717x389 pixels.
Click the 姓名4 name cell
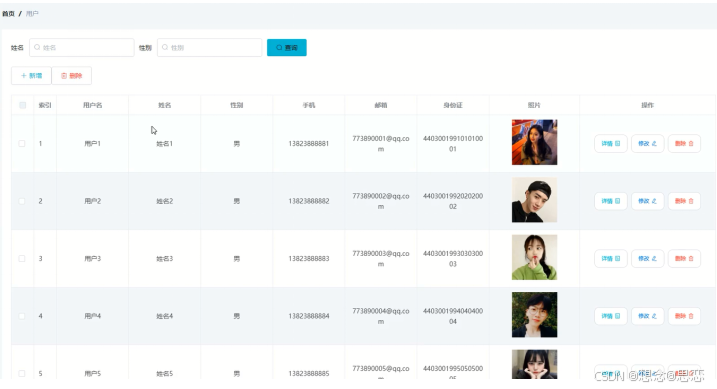[x=165, y=316]
